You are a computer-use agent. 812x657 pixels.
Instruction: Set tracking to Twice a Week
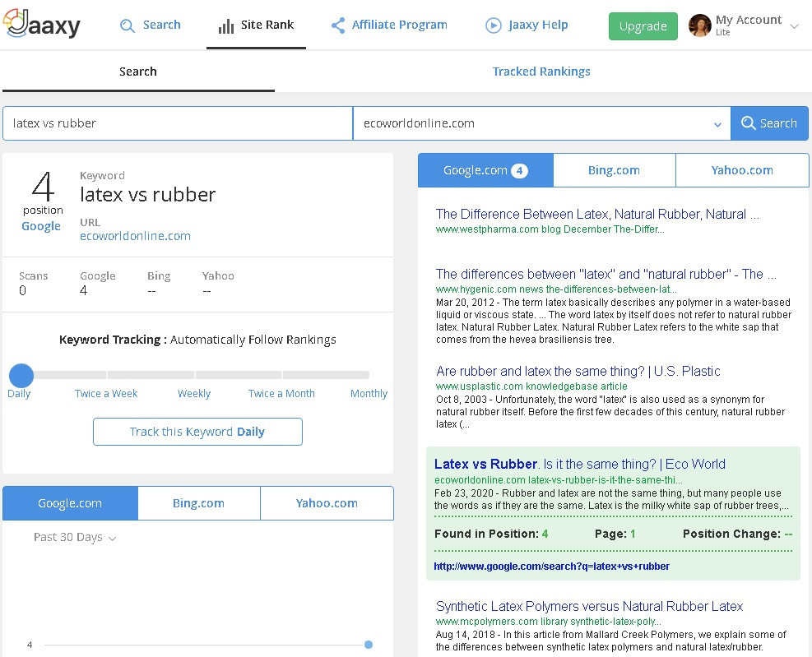coord(106,394)
